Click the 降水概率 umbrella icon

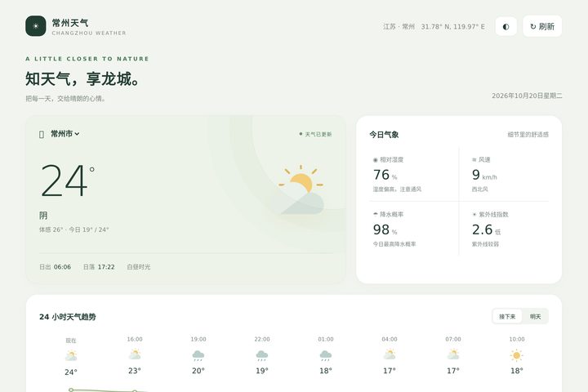(x=375, y=214)
